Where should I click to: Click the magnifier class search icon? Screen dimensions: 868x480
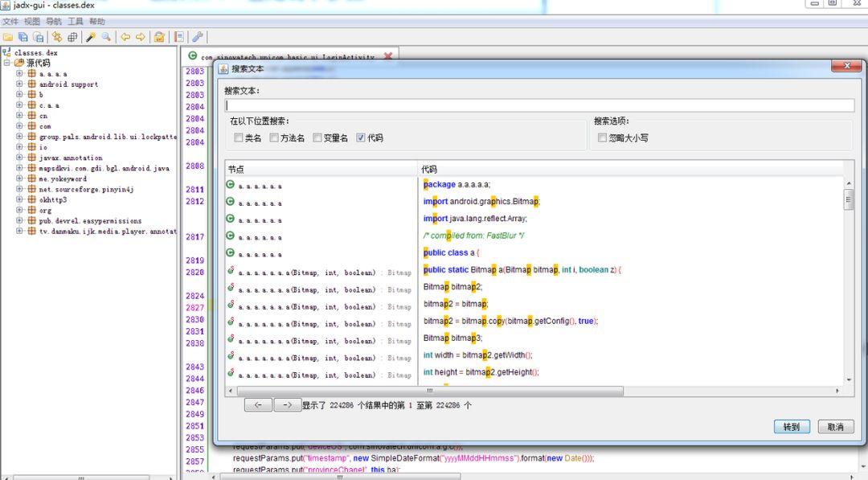106,37
